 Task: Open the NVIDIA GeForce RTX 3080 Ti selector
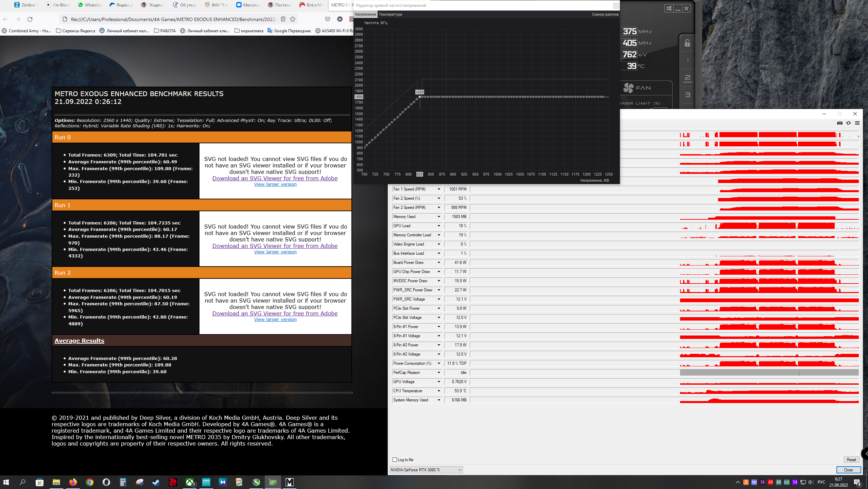(426, 470)
